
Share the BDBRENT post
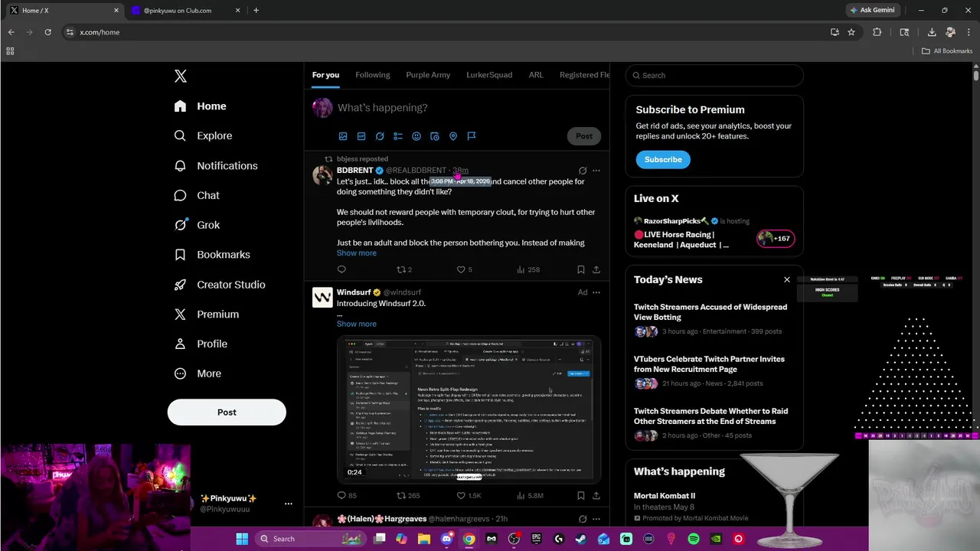(x=596, y=269)
